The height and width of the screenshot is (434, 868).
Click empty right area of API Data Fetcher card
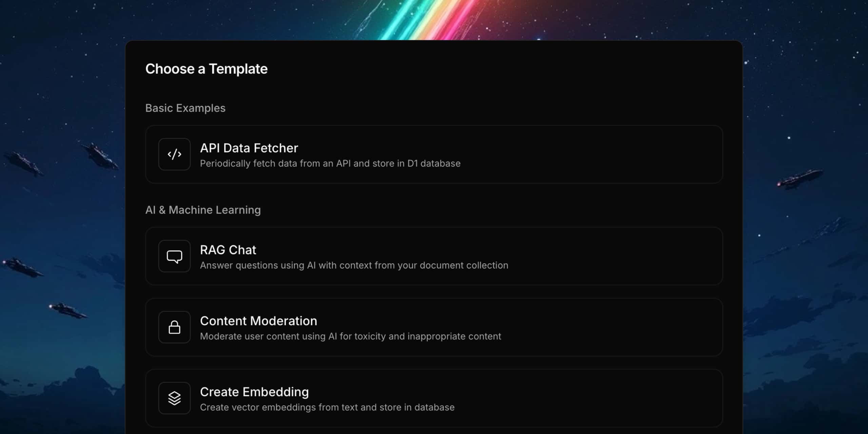coord(627,154)
